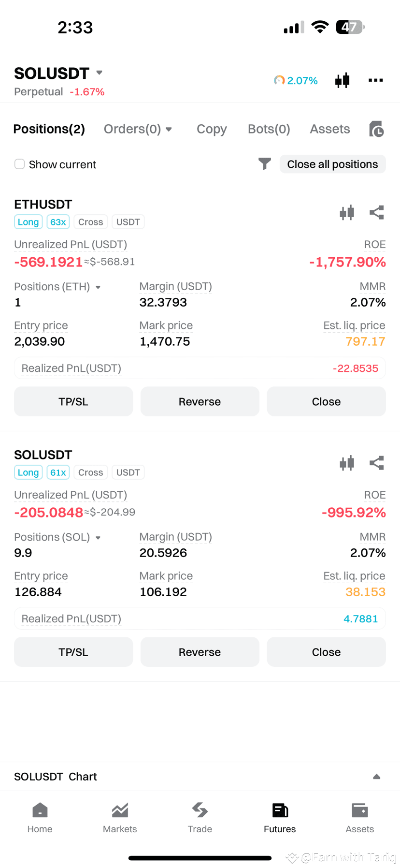
Task: Go to Home in bottom navigation
Action: coord(40,818)
